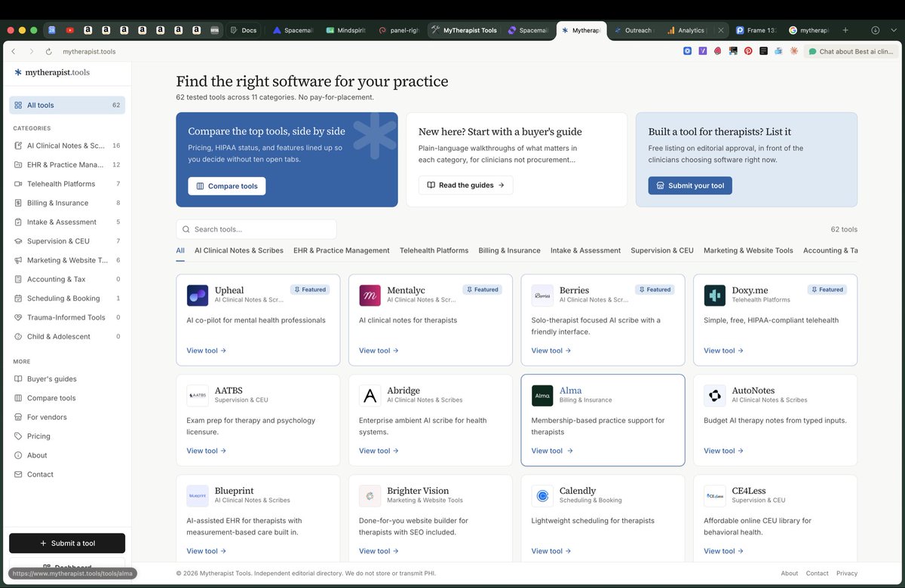This screenshot has height=588, width=905.
Task: Open a new browser tab with plus
Action: 845,30
